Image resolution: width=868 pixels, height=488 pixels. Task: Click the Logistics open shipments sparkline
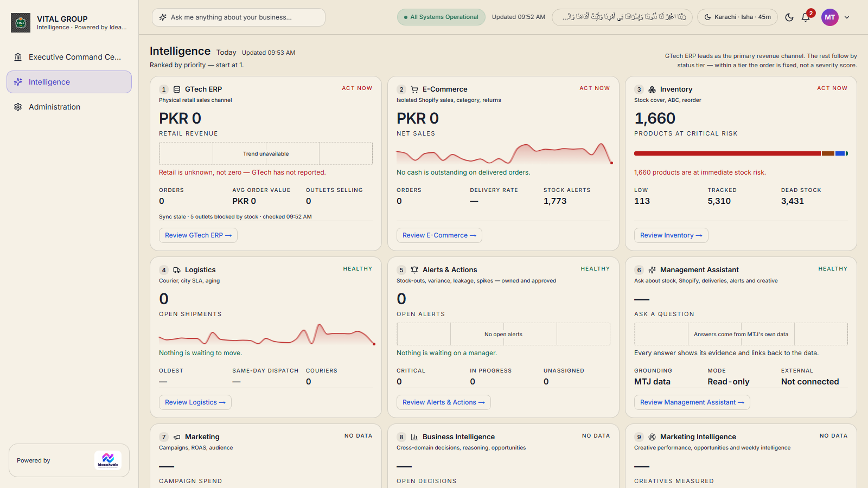tap(267, 334)
